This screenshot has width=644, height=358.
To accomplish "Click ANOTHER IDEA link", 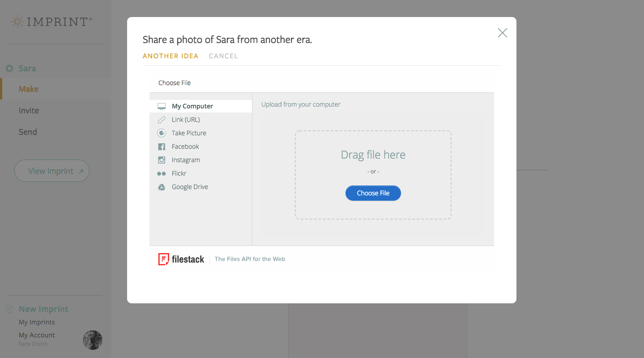I will click(171, 56).
